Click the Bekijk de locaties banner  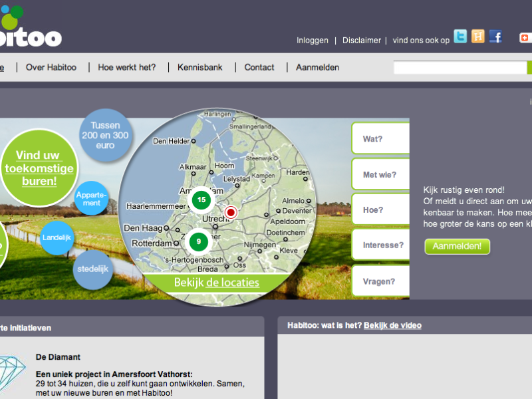click(x=217, y=282)
